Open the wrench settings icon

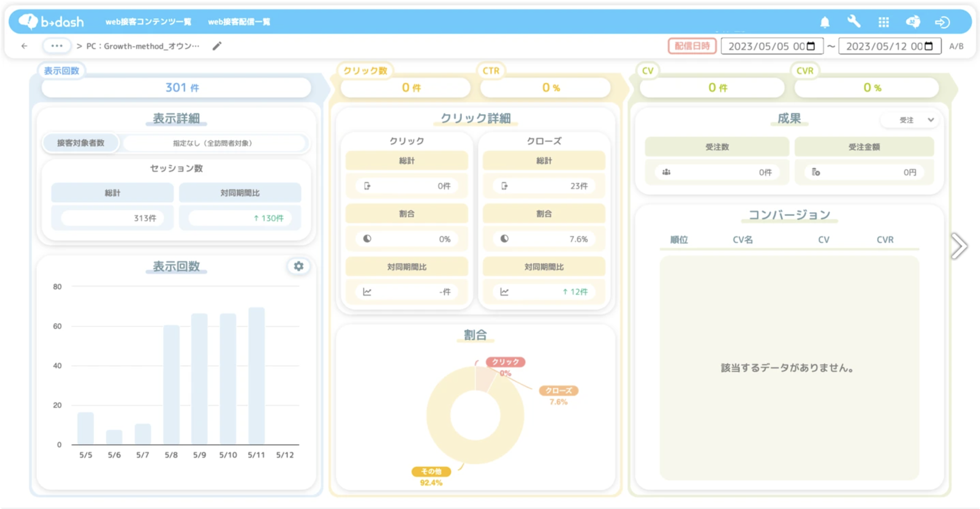[854, 22]
